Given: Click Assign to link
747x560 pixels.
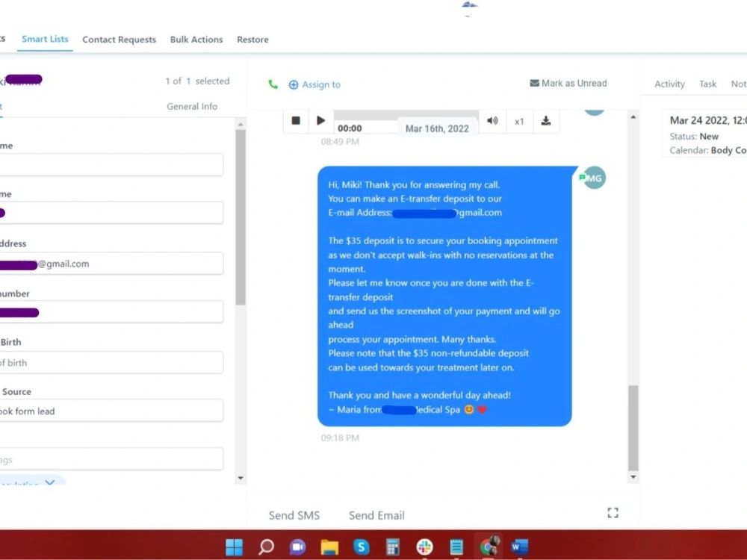Looking at the screenshot, I should pyautogui.click(x=321, y=85).
